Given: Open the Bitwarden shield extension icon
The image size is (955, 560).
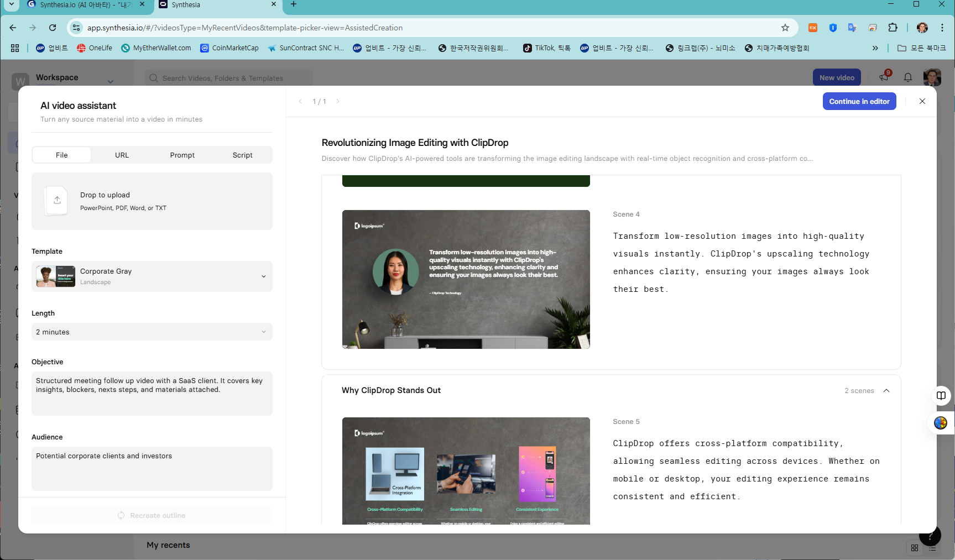Looking at the screenshot, I should coord(833,28).
